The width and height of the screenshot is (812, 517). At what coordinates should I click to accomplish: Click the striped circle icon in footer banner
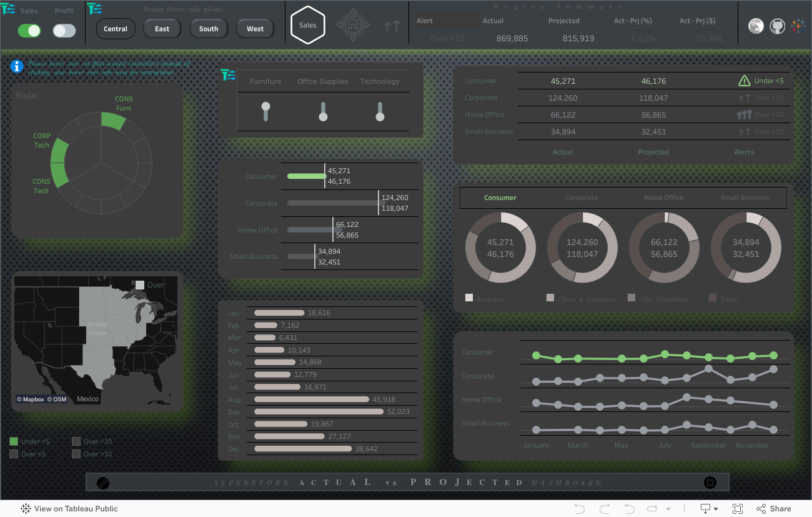pos(104,483)
